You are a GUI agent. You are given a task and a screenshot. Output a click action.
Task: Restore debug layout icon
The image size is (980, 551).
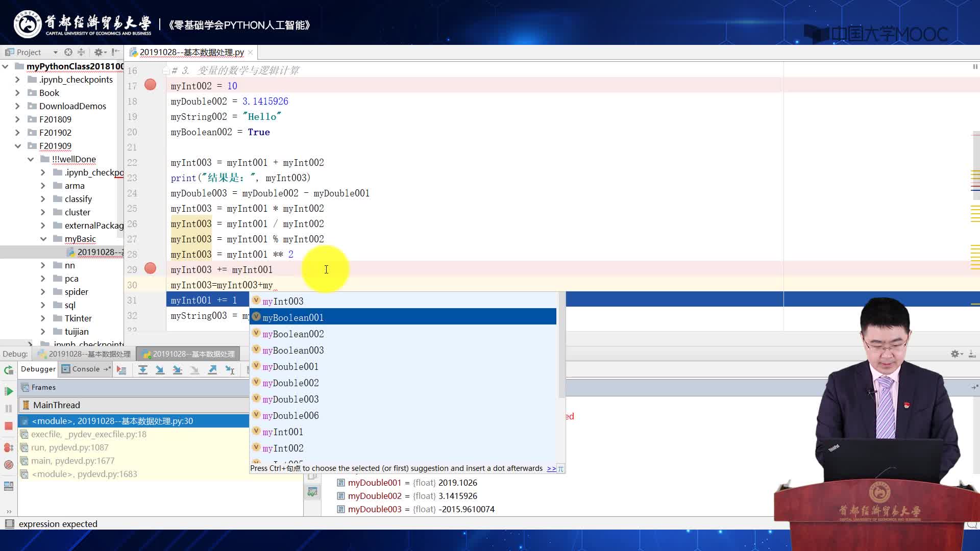[x=9, y=486]
